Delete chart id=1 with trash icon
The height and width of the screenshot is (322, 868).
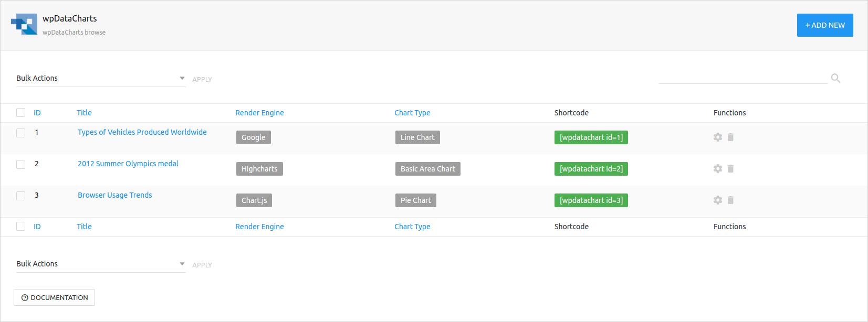730,137
